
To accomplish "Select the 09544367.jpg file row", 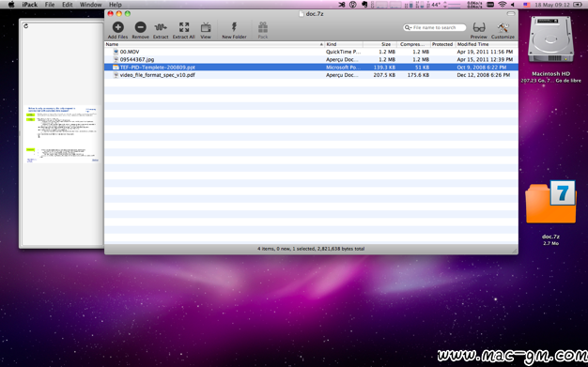I will pyautogui.click(x=311, y=60).
